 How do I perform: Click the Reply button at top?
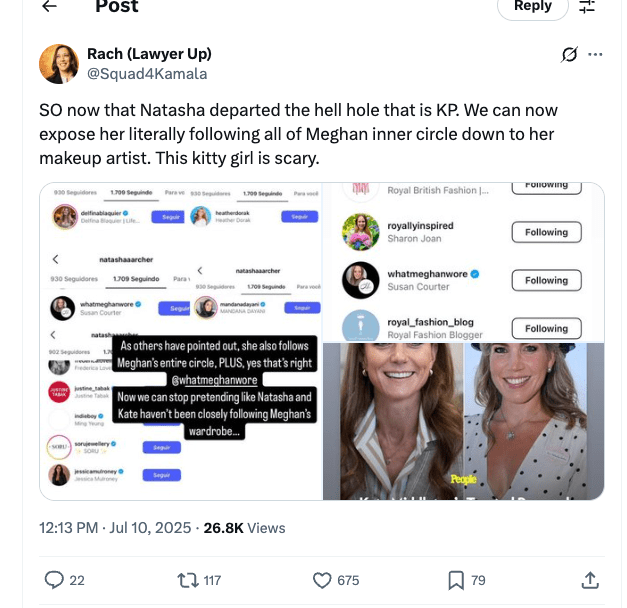(x=532, y=7)
